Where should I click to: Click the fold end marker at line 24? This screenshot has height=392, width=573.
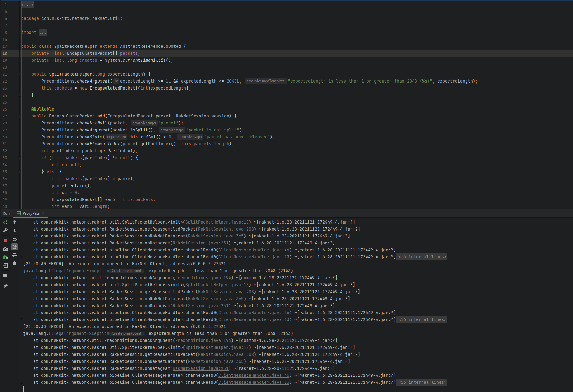pyautogui.click(x=19, y=95)
